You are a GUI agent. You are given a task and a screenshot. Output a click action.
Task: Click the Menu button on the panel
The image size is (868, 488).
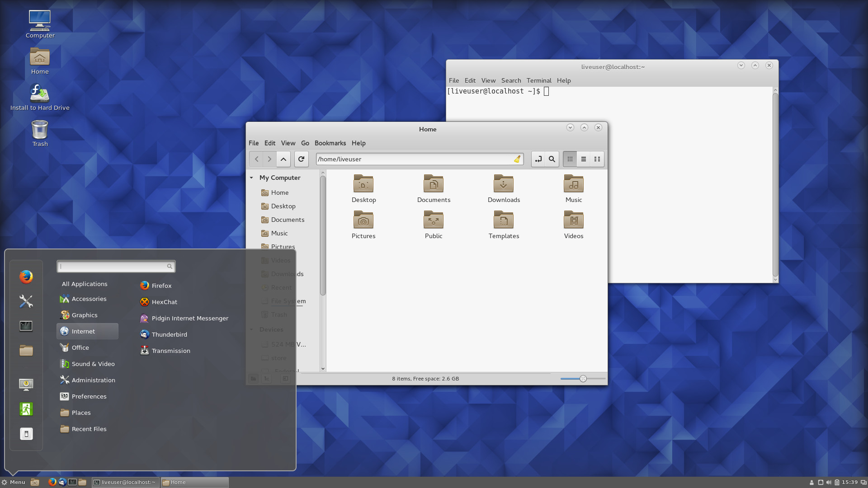(13, 482)
